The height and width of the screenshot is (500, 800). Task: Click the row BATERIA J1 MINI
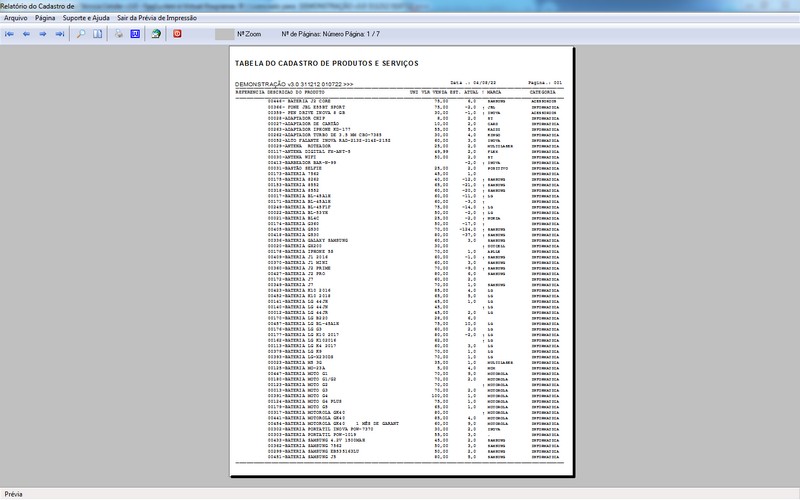click(413, 263)
